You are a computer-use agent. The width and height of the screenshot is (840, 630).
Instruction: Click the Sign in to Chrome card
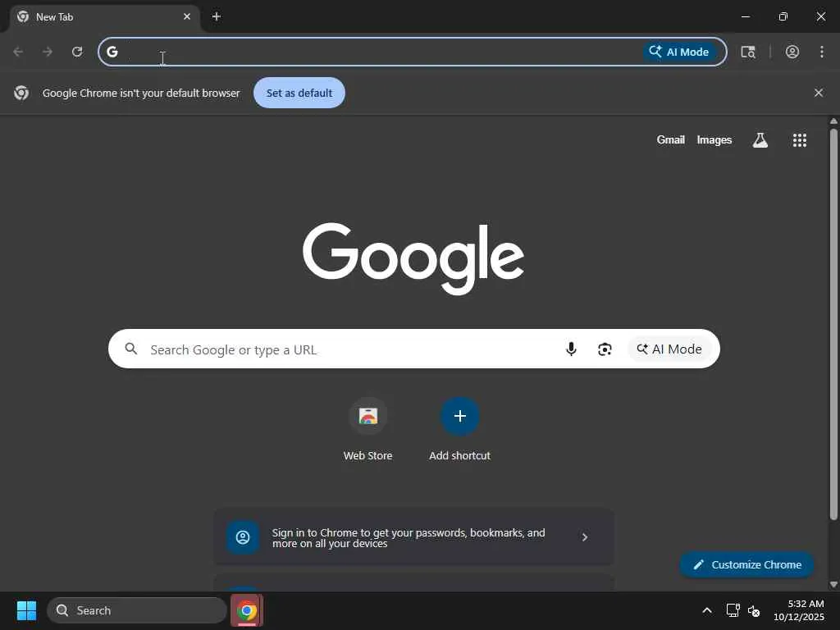point(414,537)
